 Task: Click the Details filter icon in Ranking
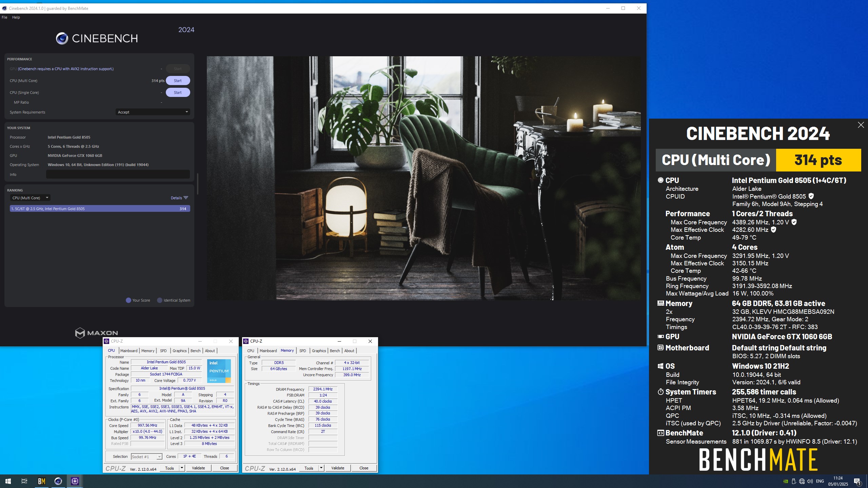(186, 198)
